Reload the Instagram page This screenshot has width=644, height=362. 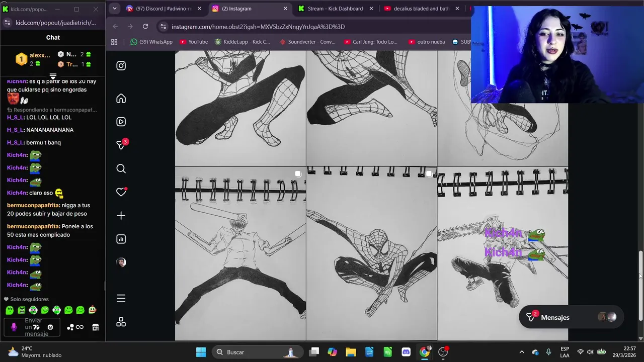[x=145, y=27]
